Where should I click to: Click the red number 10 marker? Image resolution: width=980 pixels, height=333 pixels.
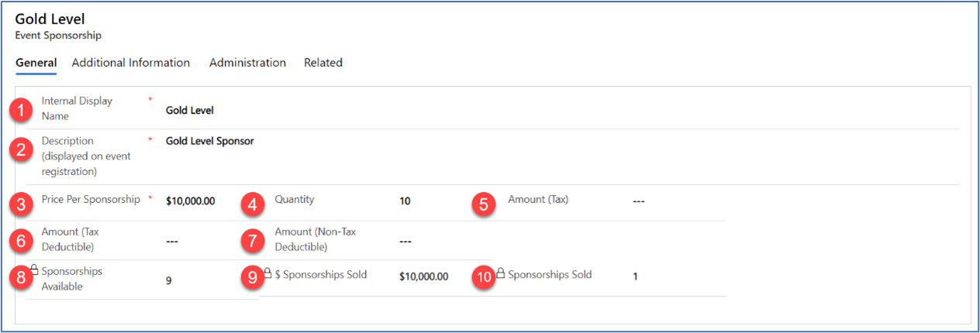(x=484, y=276)
